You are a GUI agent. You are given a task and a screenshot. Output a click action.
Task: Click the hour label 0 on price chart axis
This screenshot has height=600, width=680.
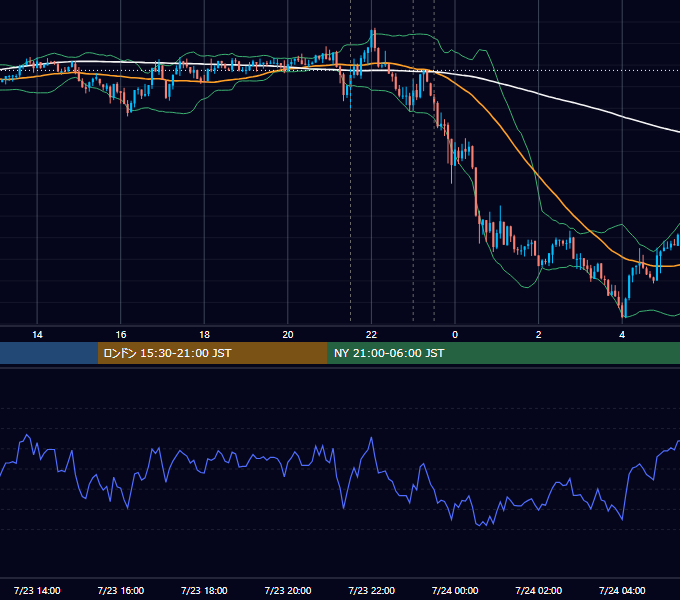(x=455, y=335)
